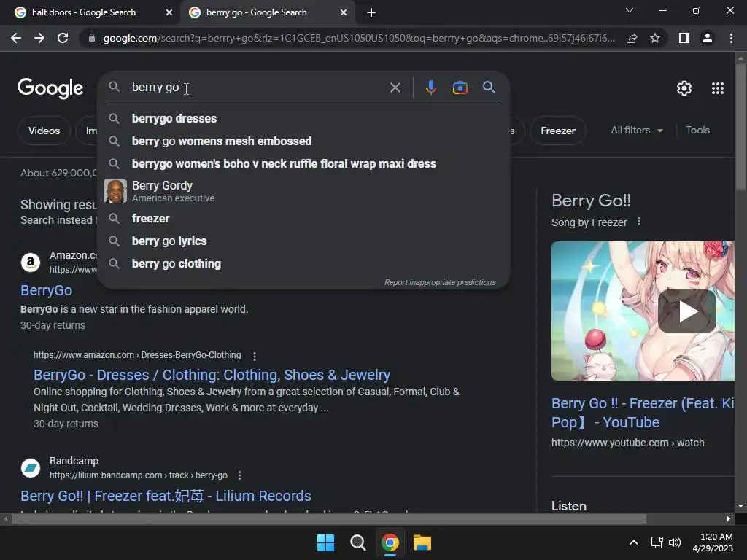Start voice search with microphone icon
Screen dimensions: 747x560
point(430,87)
